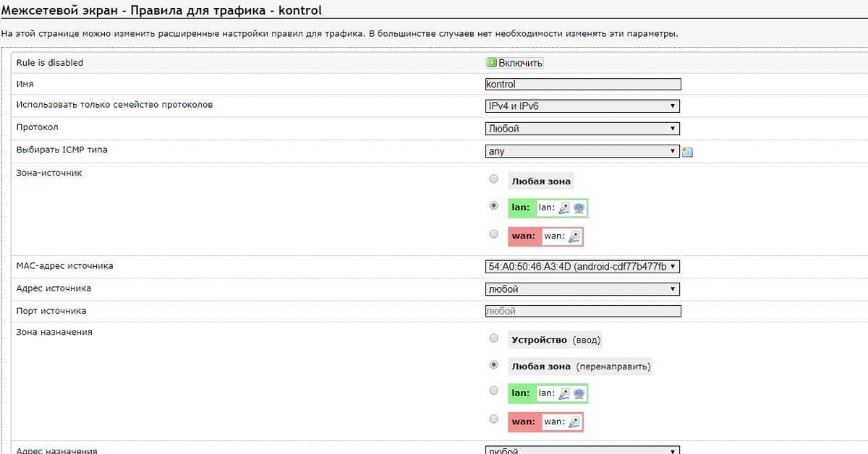Open the 'Протокол' dropdown showing 'Любой'
868x454 pixels.
tap(582, 129)
